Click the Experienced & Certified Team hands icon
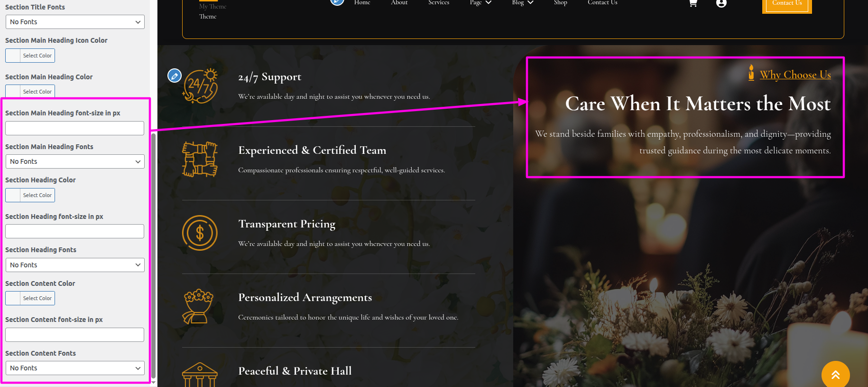868x387 pixels. click(200, 159)
